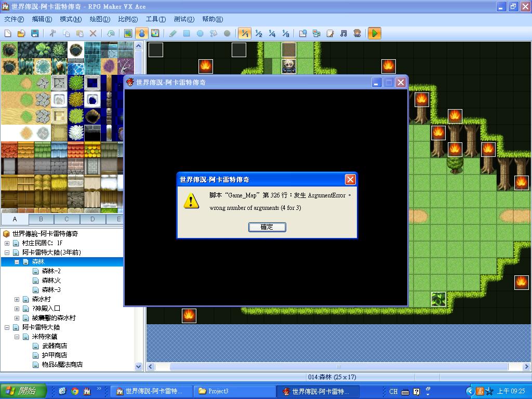Viewport: 532px width, 399px height.
Task: Select the 森林火 map in tree
Action: [51, 281]
